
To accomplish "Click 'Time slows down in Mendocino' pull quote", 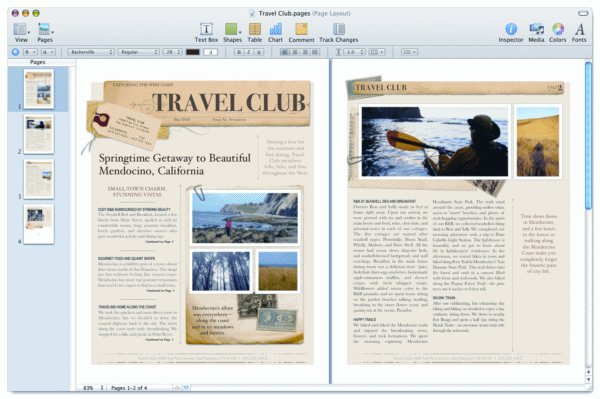I will click(x=538, y=243).
